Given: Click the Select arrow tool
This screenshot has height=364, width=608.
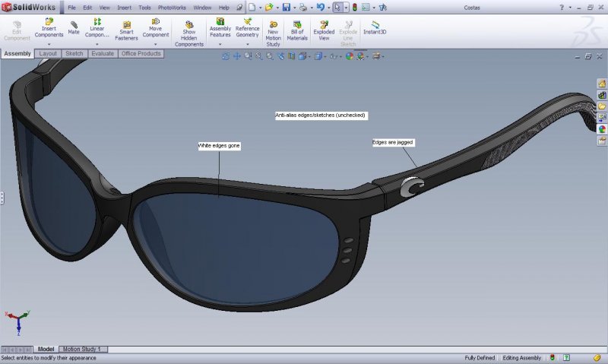Looking at the screenshot, I should (x=337, y=7).
